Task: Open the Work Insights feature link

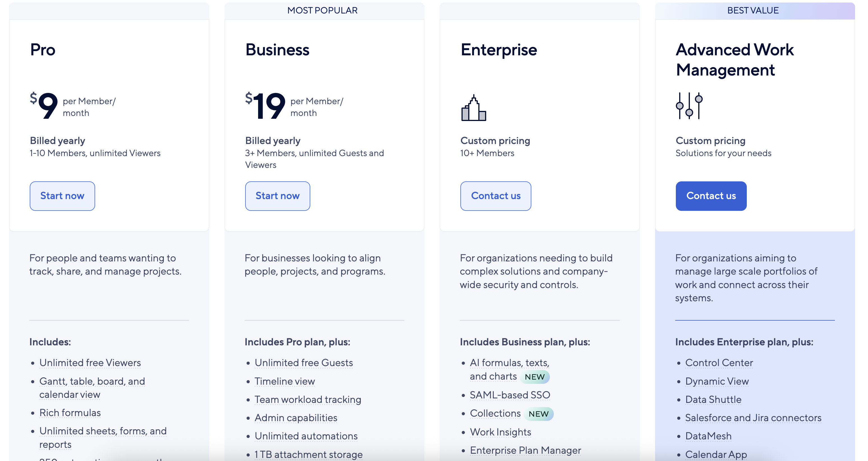Action: [500, 432]
